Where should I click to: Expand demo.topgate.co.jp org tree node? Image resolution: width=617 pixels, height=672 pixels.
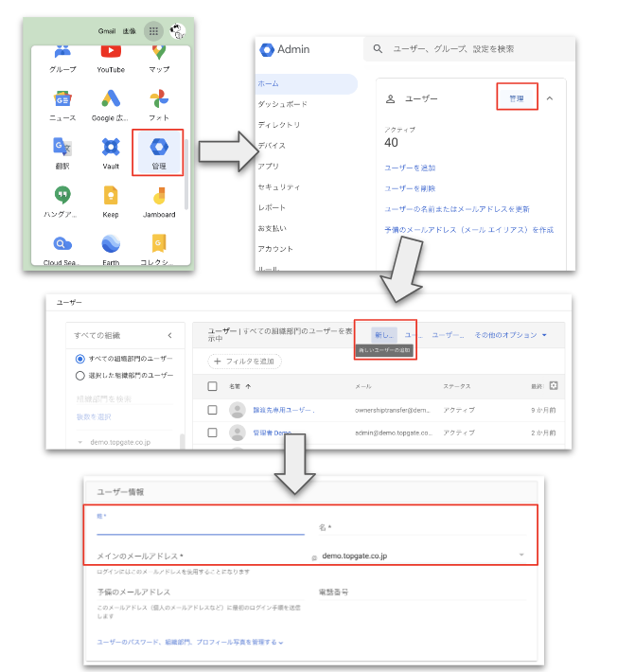click(80, 442)
